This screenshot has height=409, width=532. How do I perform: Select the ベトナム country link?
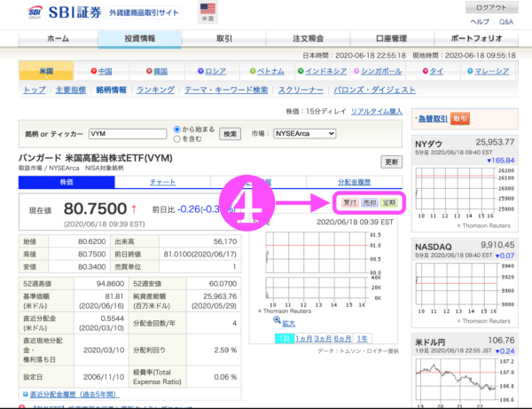click(270, 71)
